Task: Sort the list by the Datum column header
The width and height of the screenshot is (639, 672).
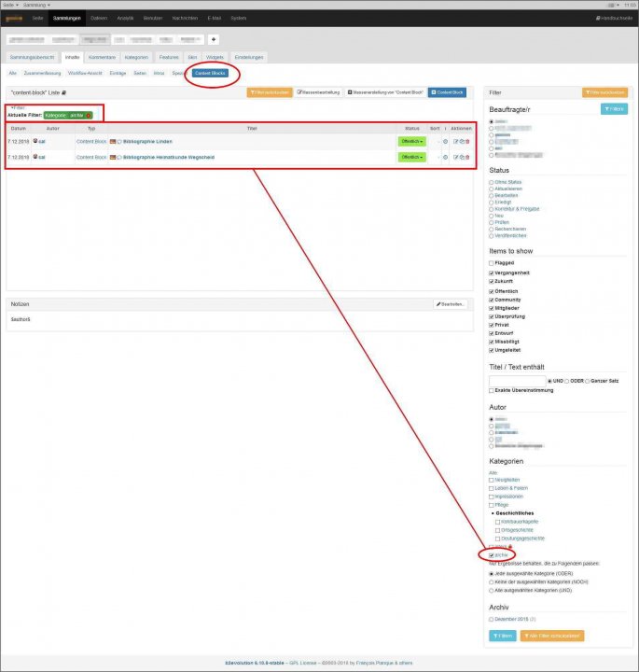Action: pyautogui.click(x=19, y=129)
